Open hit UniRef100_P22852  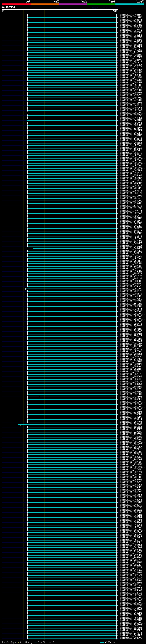[x=131, y=37]
